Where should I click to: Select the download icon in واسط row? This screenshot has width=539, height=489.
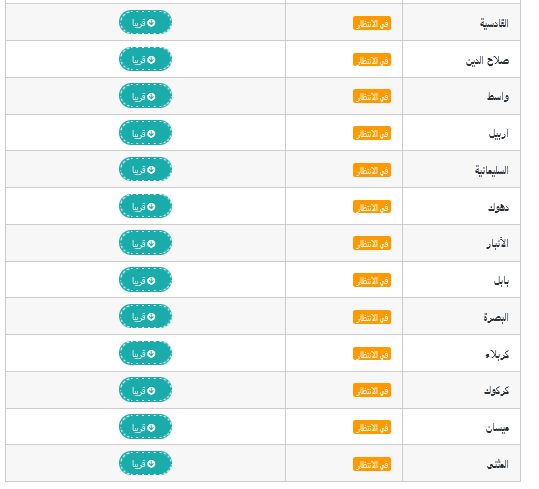(151, 97)
